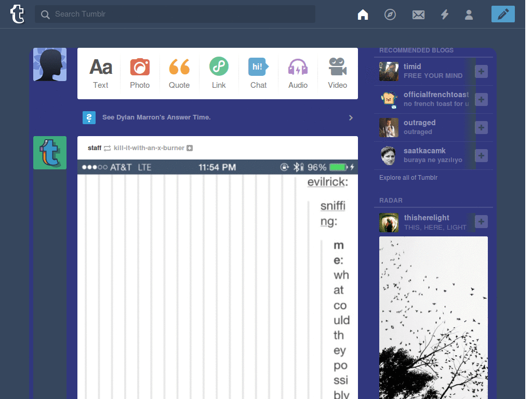Open the staff blog name link
Viewport: 532px width, 399px height.
tap(95, 148)
